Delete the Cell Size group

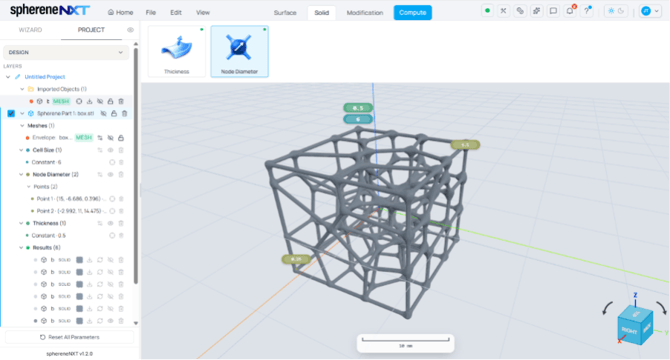point(121,150)
